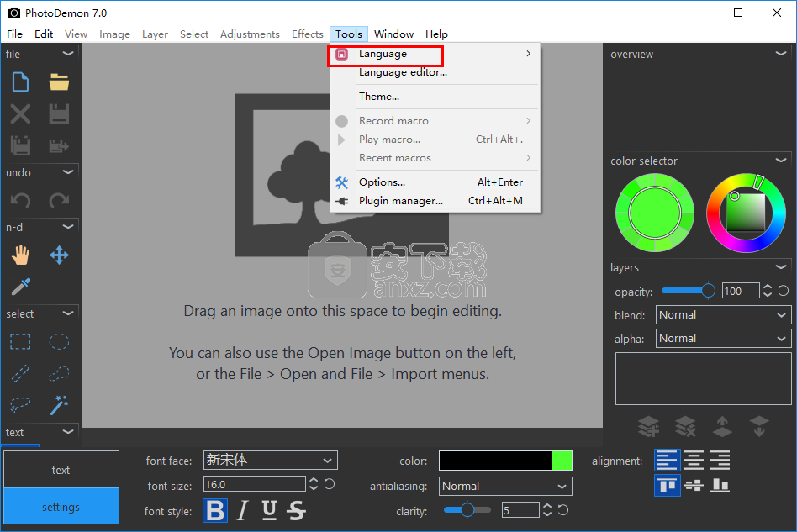Viewport: 797px width, 532px height.
Task: Select the rectangular selection tool
Action: coord(20,342)
